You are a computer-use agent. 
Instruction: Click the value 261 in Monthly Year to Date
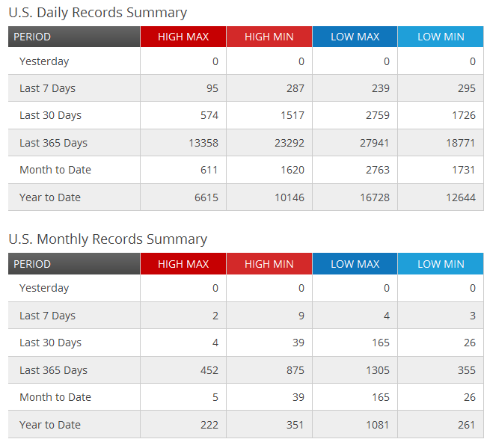[x=467, y=425]
